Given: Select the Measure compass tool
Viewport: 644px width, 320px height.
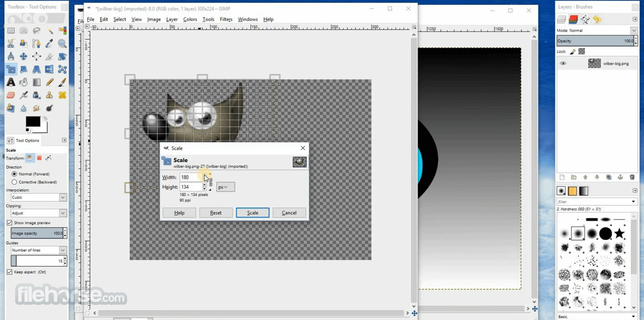Looking at the screenshot, I should [11, 56].
